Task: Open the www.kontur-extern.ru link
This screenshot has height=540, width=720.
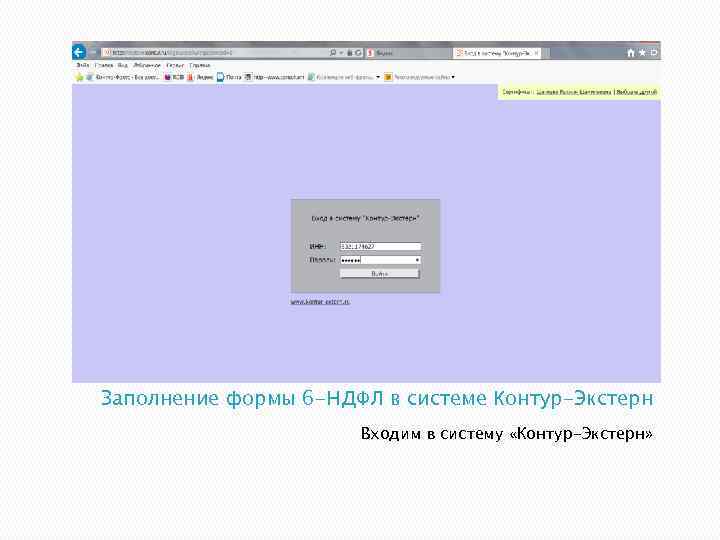Action: coord(320,302)
